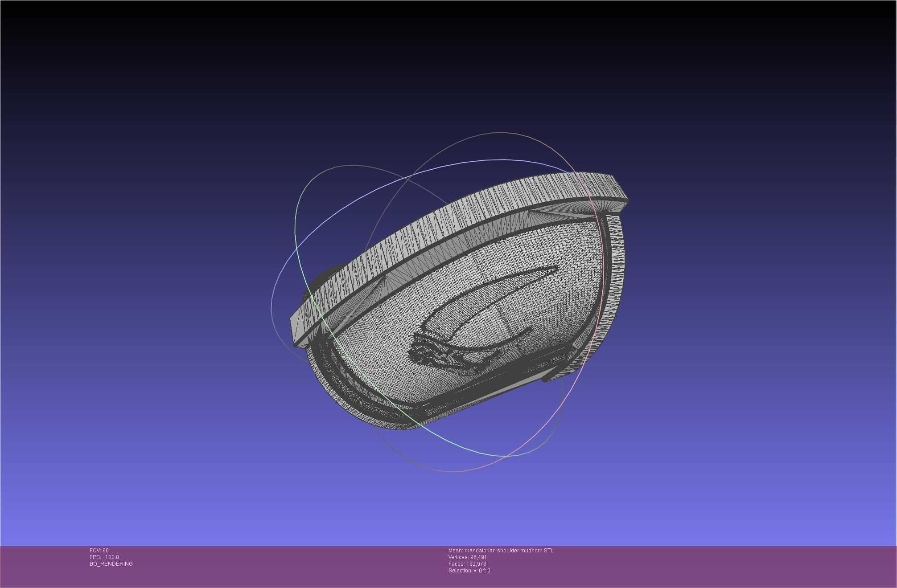Click the 'Selection: v: 0 f: 0' line
Viewport: 897px width, 588px height.
[469, 571]
